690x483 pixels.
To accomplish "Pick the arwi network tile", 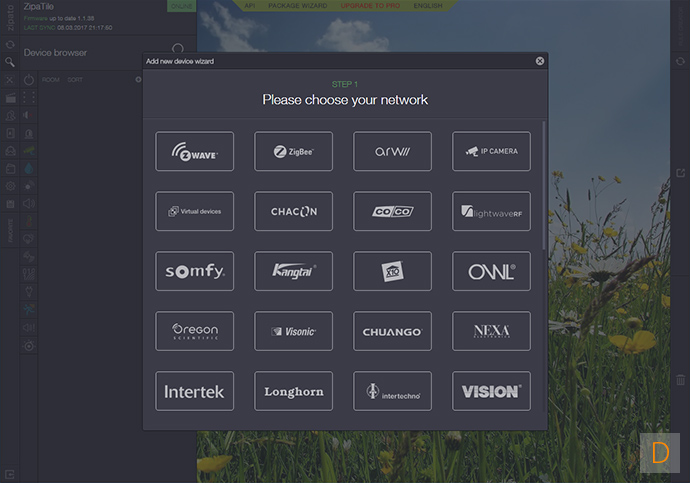I will click(x=393, y=151).
